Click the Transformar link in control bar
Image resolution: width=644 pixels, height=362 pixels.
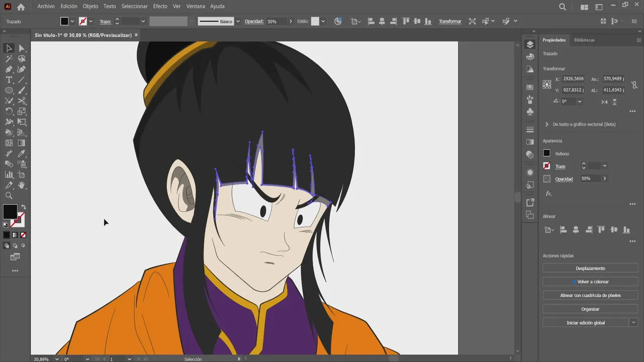click(x=450, y=22)
